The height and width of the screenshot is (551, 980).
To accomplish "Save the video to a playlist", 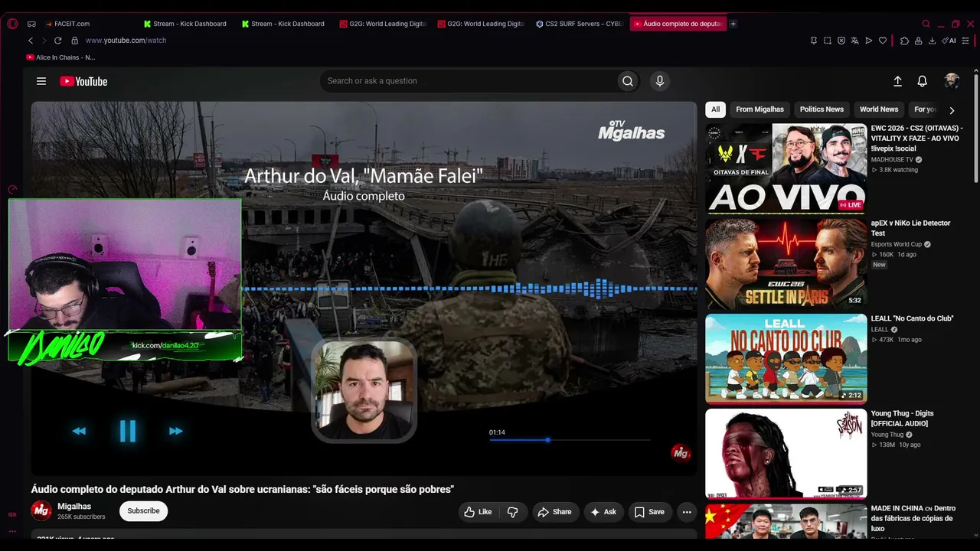I will (x=649, y=512).
